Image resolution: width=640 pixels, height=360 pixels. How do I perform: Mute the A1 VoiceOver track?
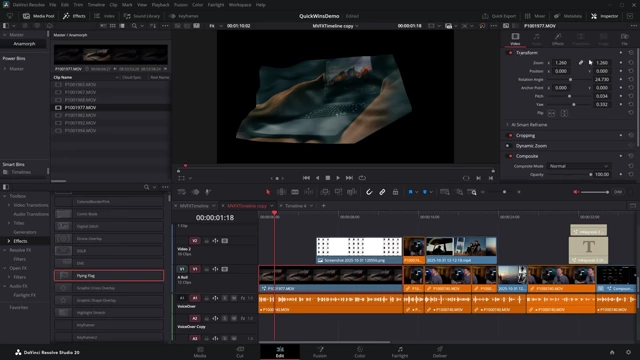[234, 298]
